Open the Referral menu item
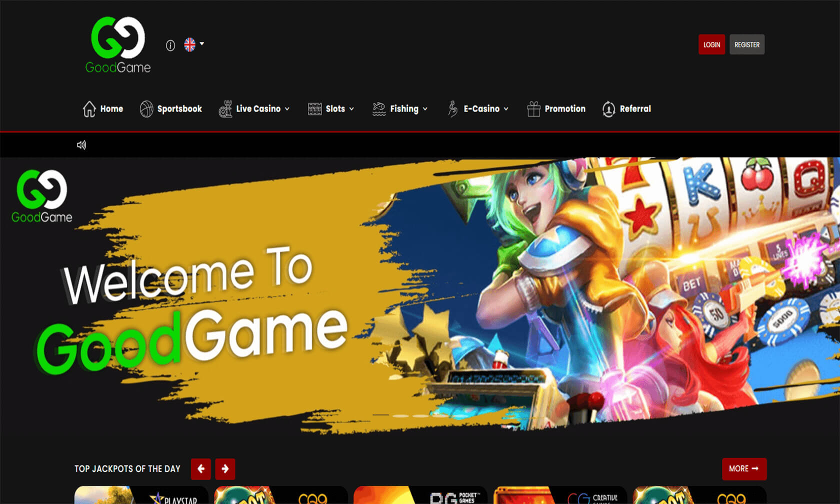The image size is (840, 504). (x=627, y=109)
